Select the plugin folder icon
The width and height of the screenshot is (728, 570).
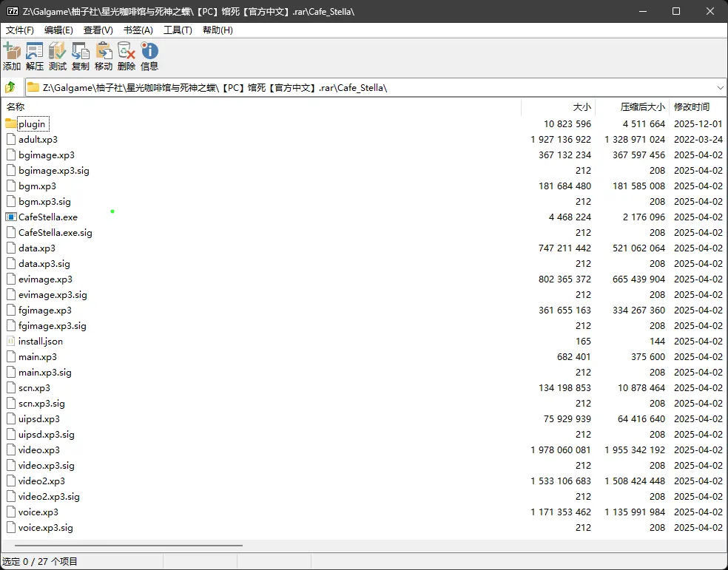point(10,123)
